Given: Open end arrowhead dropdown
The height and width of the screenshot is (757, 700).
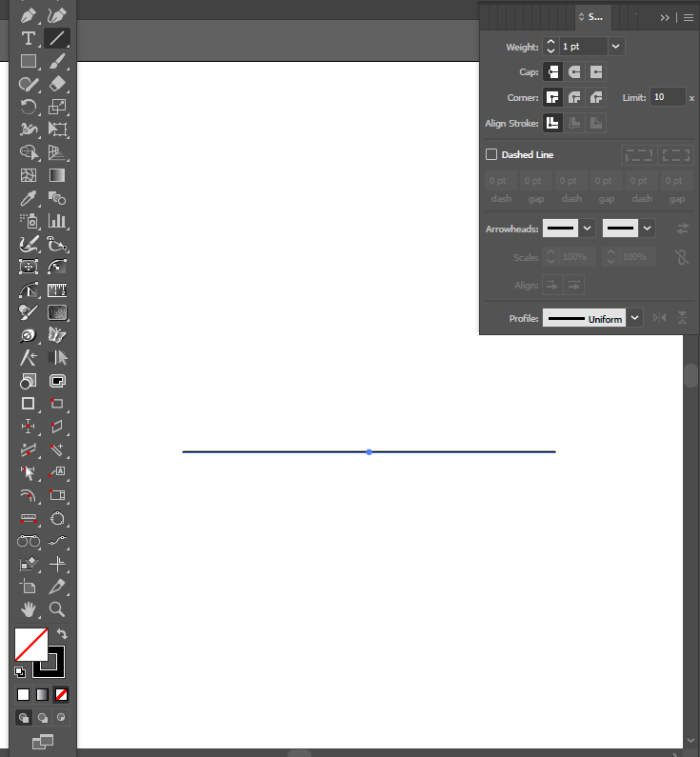Looking at the screenshot, I should (647, 229).
